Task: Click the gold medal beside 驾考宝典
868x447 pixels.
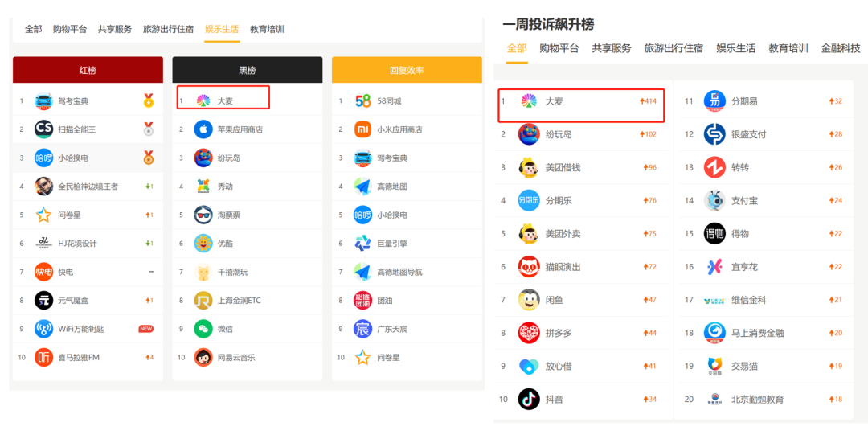Action: [149, 100]
